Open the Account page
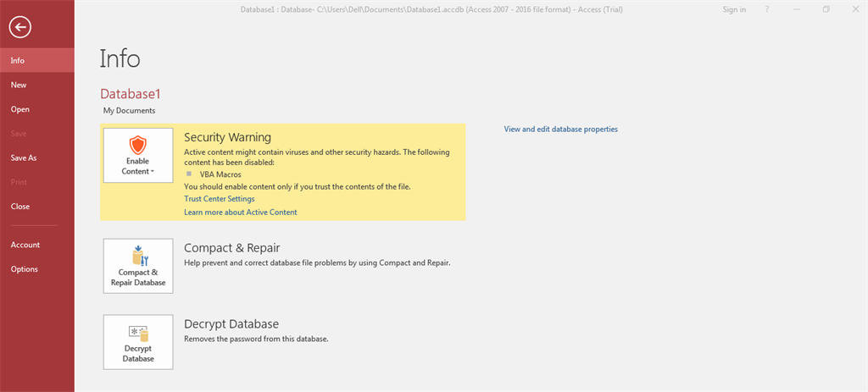Image resolution: width=868 pixels, height=392 pixels. point(25,245)
